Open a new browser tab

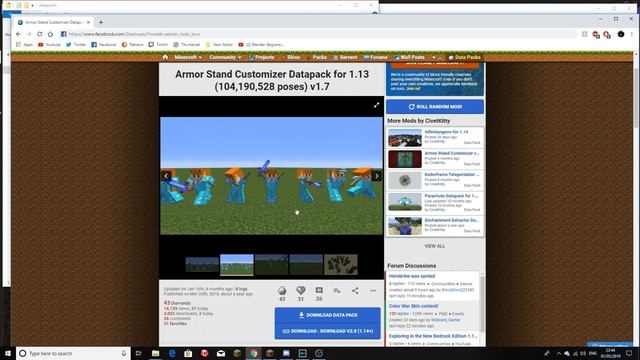(x=101, y=22)
